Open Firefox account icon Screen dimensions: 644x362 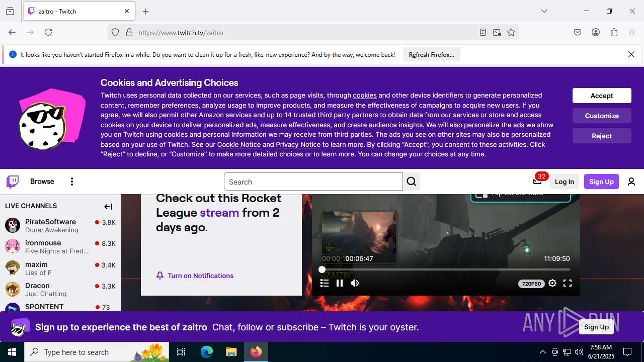(x=596, y=32)
